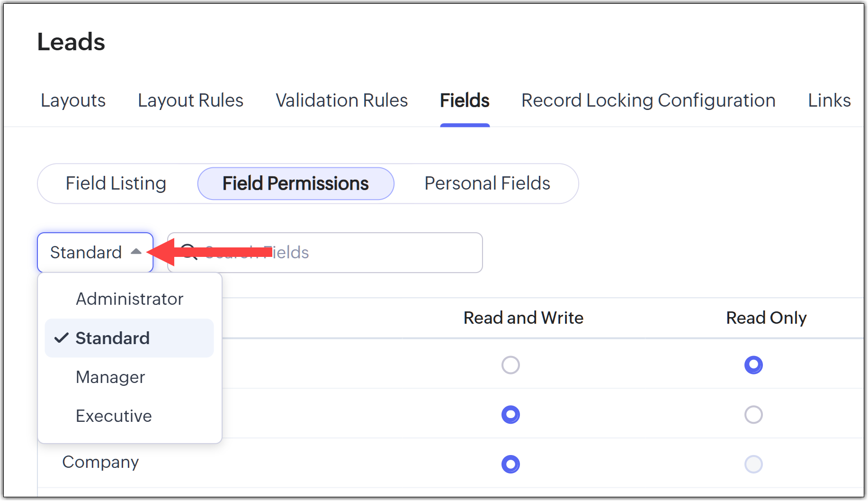The height and width of the screenshot is (501, 868).
Task: Switch to Layout Rules tab
Action: click(x=190, y=100)
